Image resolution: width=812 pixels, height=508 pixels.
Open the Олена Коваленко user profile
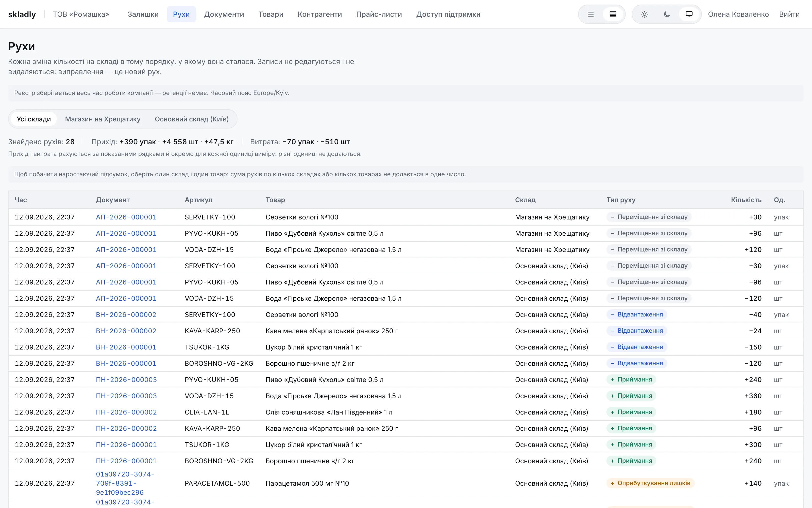pyautogui.click(x=738, y=14)
